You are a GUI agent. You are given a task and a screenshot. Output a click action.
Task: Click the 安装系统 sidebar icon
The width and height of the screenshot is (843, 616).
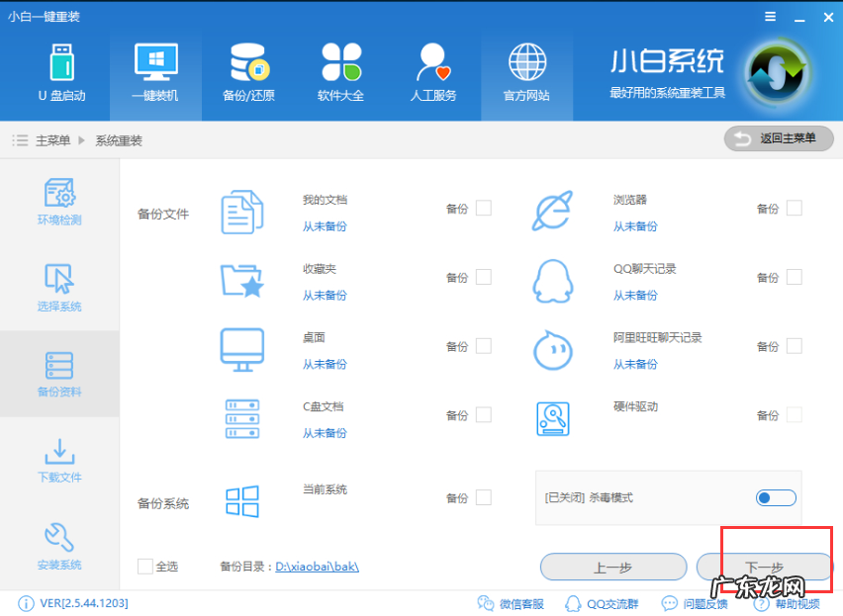pyautogui.click(x=59, y=545)
